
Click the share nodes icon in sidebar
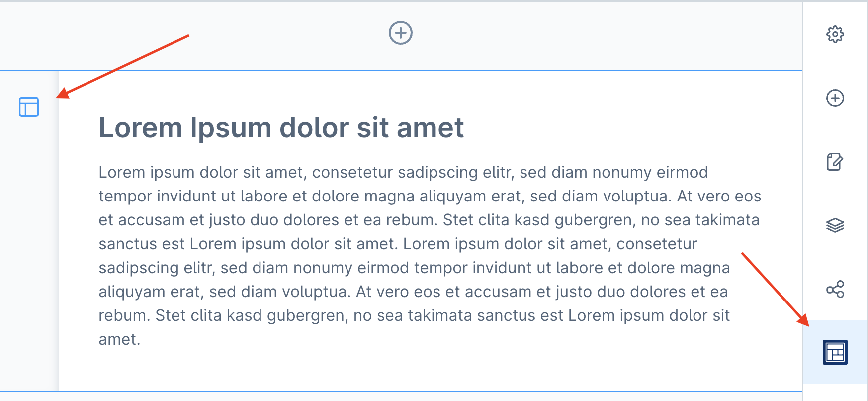click(835, 289)
